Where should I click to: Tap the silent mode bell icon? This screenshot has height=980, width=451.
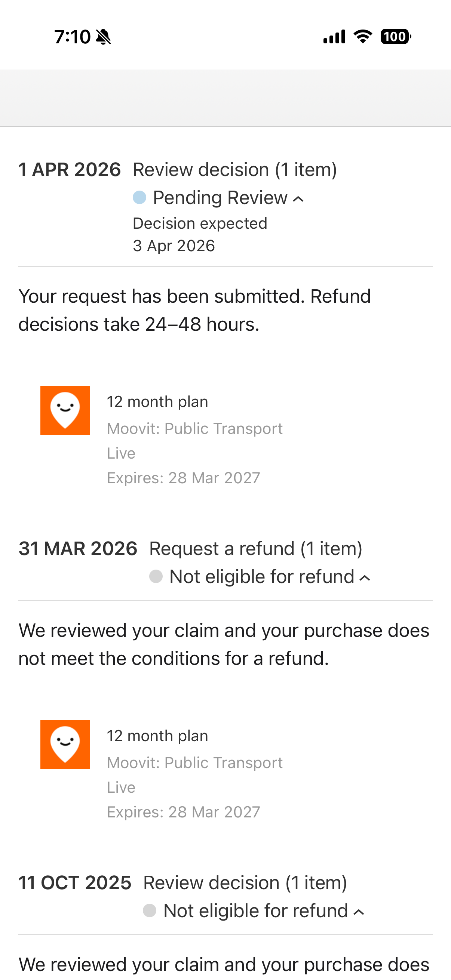(103, 37)
